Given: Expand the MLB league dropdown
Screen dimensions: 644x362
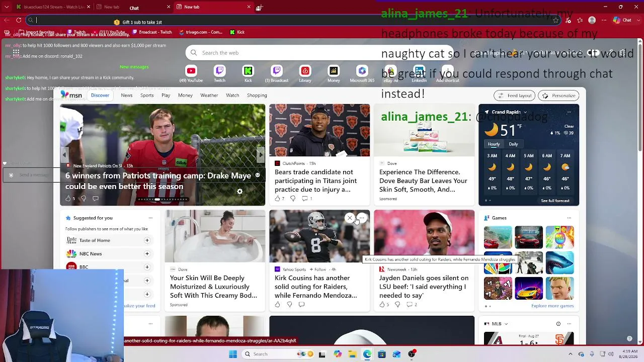Looking at the screenshot, I should 506,324.
